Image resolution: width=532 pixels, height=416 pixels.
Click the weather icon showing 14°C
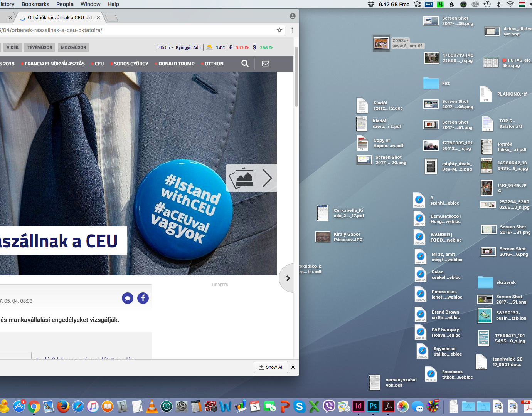tap(209, 47)
